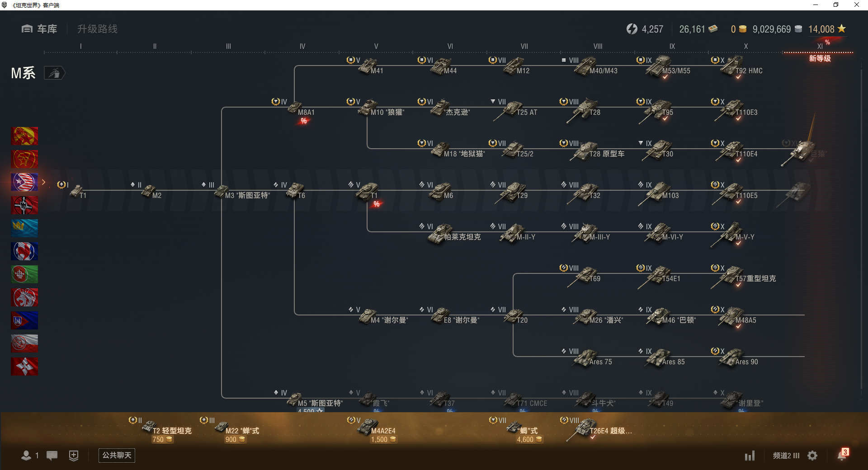868x470 pixels.
Task: Click the T92 HMC artillery node
Action: pos(736,67)
